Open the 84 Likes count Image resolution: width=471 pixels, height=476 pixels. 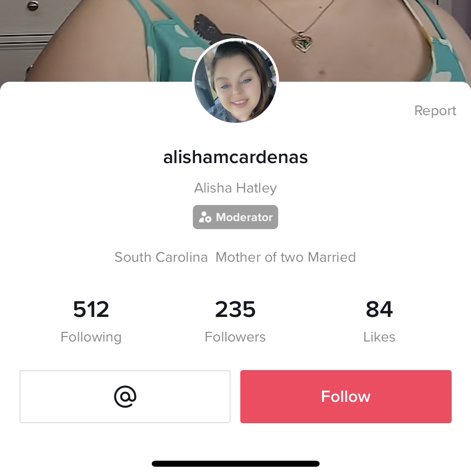379,322
